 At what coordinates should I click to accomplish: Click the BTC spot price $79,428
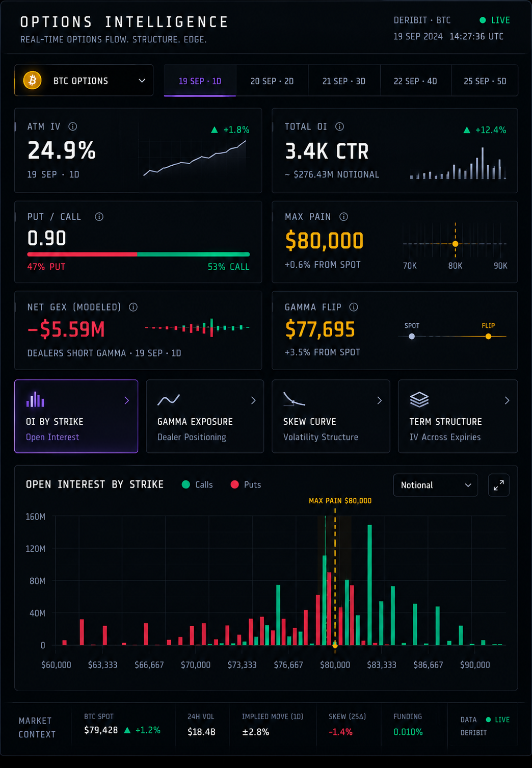(x=101, y=730)
